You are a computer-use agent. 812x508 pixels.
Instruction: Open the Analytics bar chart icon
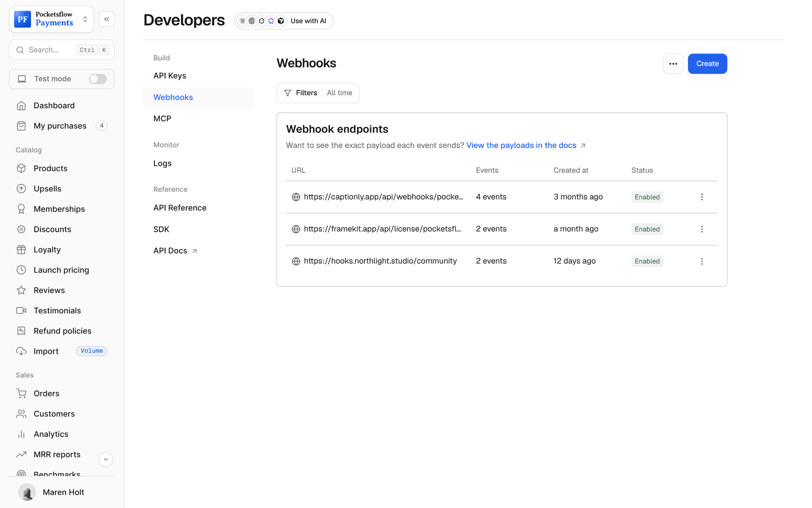(x=21, y=434)
